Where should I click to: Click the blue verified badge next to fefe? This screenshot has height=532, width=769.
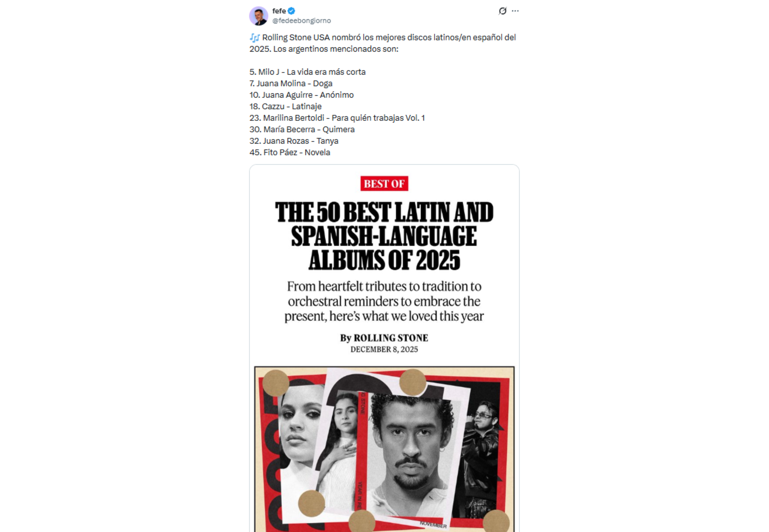click(x=291, y=11)
